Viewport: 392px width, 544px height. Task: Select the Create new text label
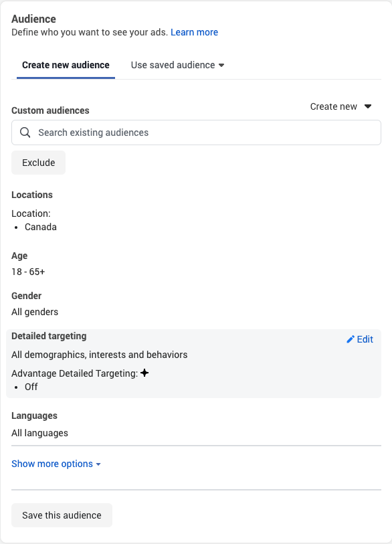click(x=333, y=106)
